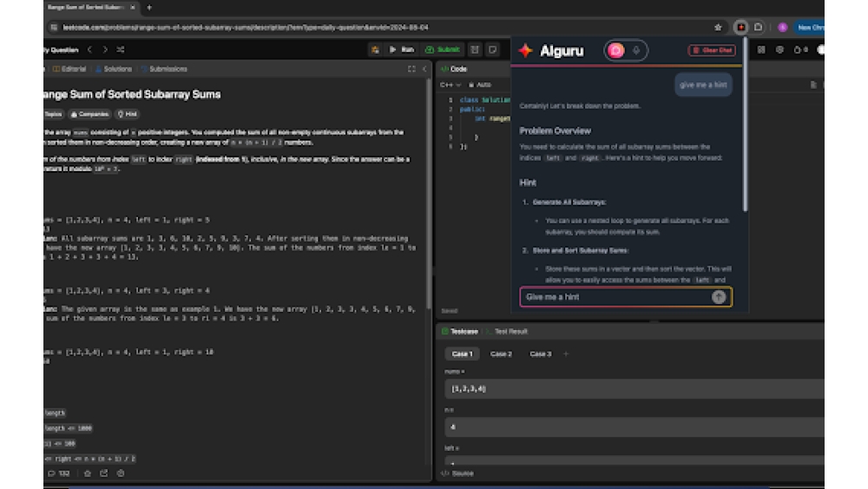The height and width of the screenshot is (489, 868).
Task: Show the Companies tag
Action: tap(89, 114)
